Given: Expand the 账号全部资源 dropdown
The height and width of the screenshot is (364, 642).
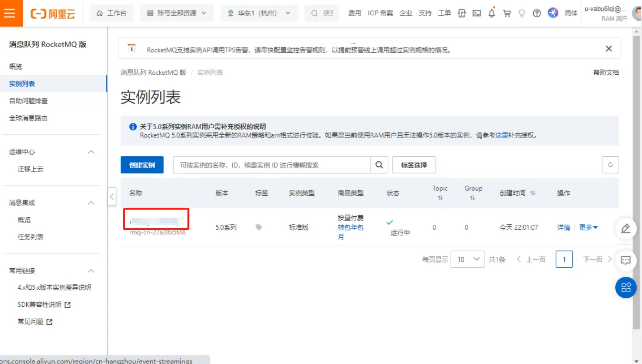Looking at the screenshot, I should click(x=177, y=13).
